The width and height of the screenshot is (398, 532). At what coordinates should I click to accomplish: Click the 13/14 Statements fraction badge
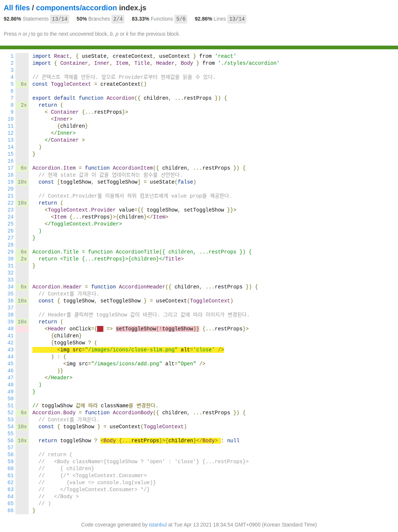pyautogui.click(x=60, y=19)
